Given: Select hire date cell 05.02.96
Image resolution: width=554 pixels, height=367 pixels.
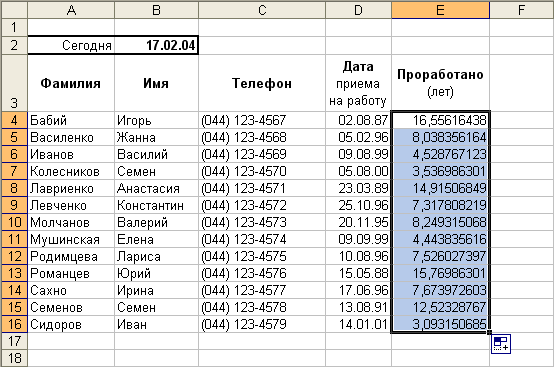Looking at the screenshot, I should coord(358,137).
